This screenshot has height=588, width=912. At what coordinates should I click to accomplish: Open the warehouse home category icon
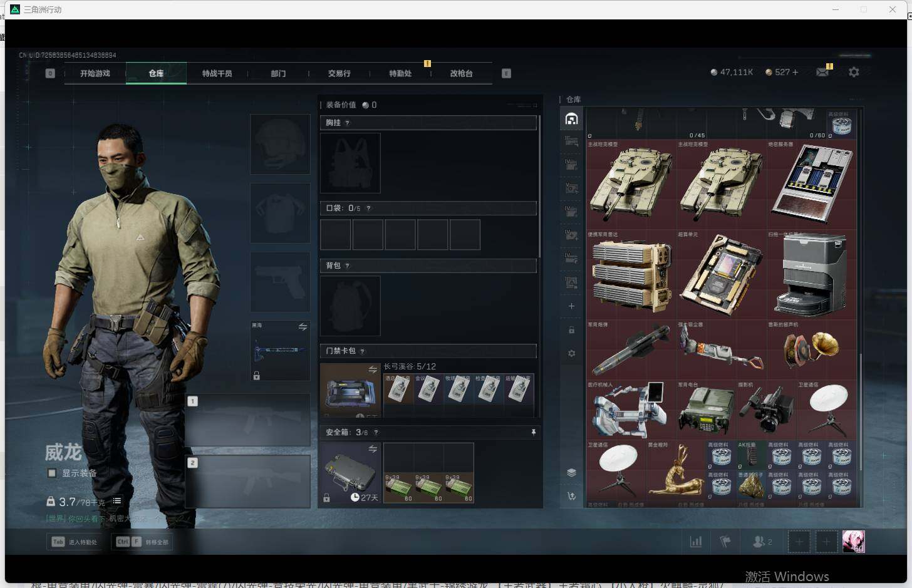pos(571,118)
